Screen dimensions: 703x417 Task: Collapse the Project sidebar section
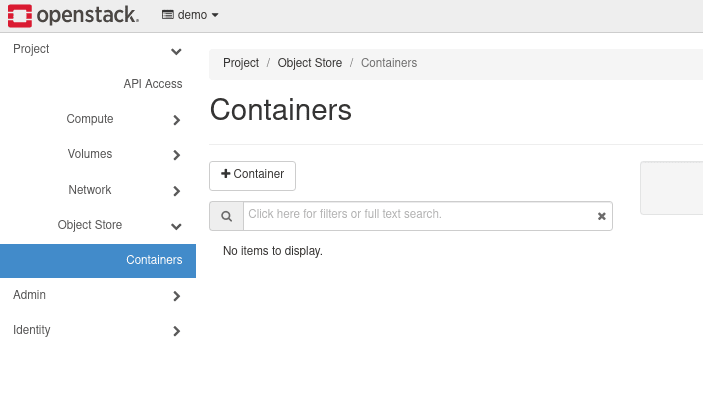(176, 50)
